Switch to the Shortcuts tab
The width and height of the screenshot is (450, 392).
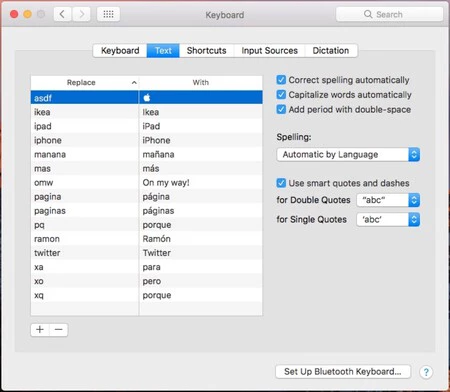(x=206, y=51)
